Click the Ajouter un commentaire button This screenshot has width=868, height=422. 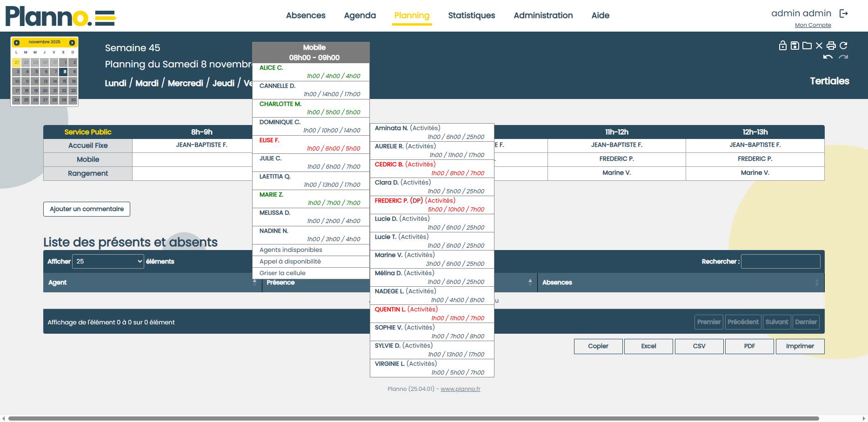87,209
